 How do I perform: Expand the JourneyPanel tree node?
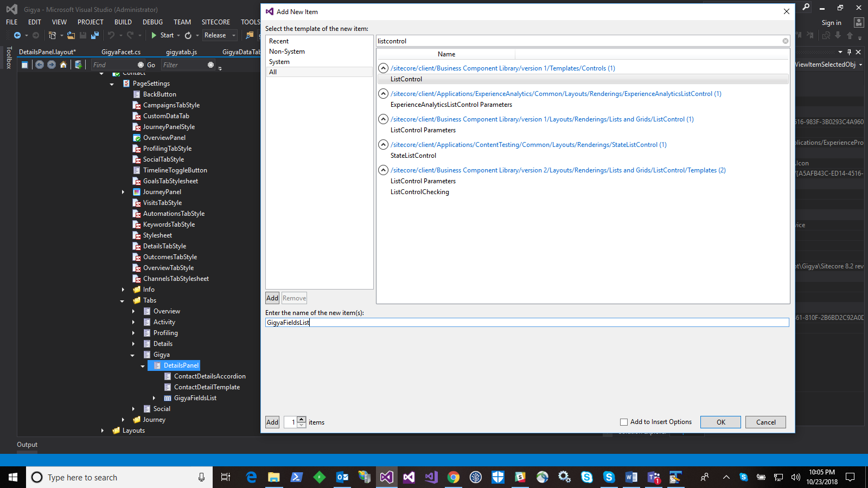click(x=123, y=192)
